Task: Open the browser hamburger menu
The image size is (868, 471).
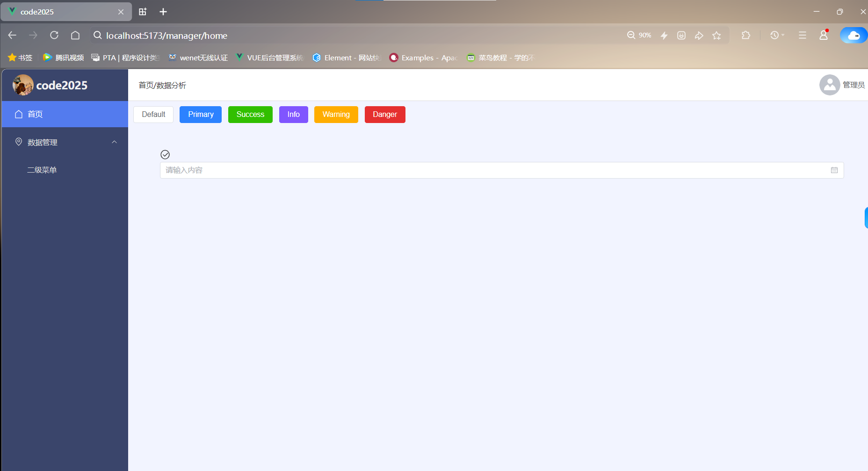Action: pos(803,35)
